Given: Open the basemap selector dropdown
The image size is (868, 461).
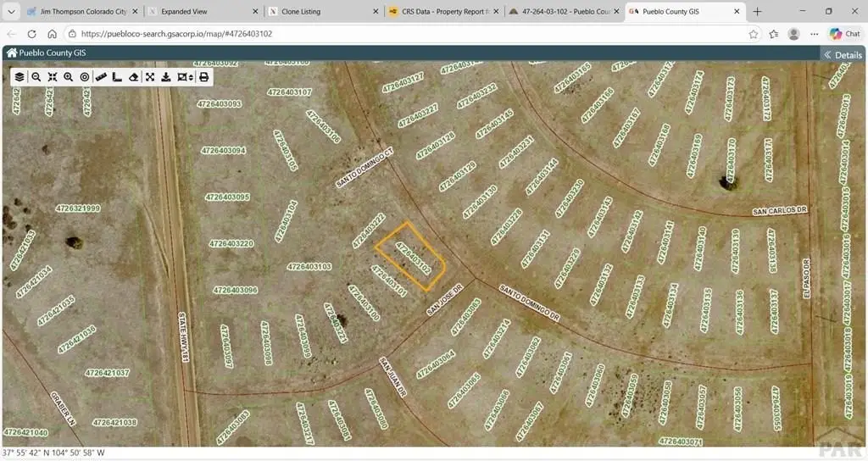Looking at the screenshot, I should click(186, 76).
